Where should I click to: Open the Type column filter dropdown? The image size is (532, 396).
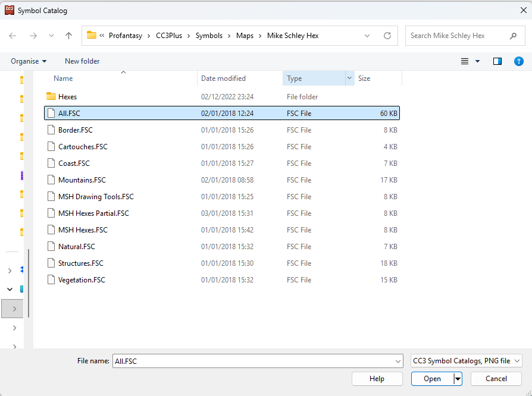[349, 78]
